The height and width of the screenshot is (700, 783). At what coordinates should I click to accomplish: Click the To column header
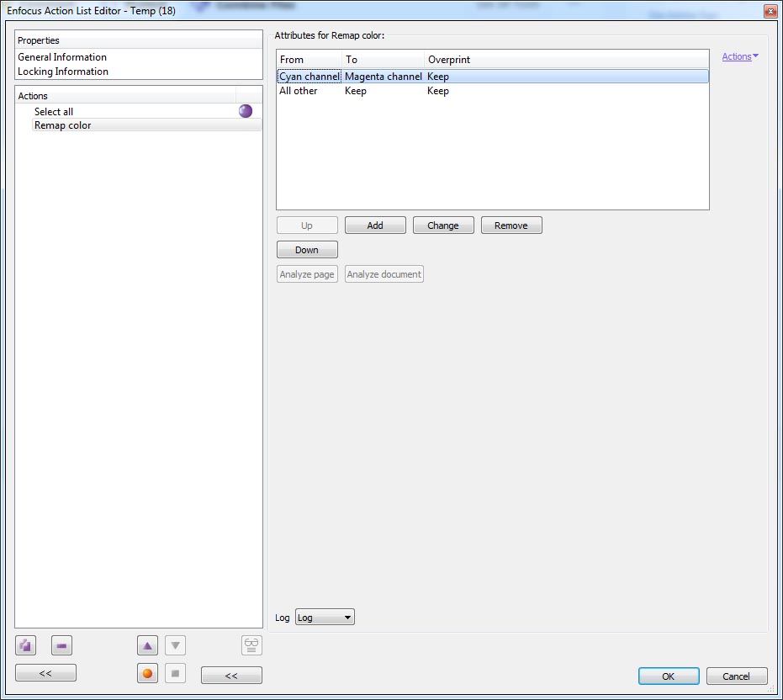point(383,60)
